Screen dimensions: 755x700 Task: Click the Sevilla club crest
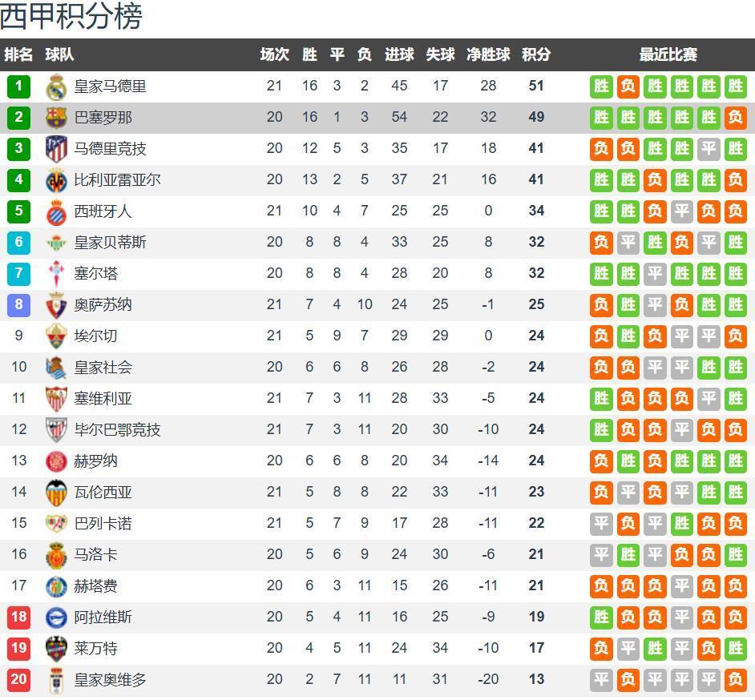click(x=55, y=399)
